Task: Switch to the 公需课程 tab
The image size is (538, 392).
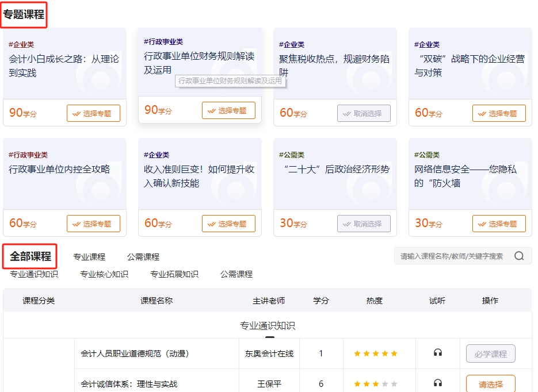Action: (x=144, y=256)
